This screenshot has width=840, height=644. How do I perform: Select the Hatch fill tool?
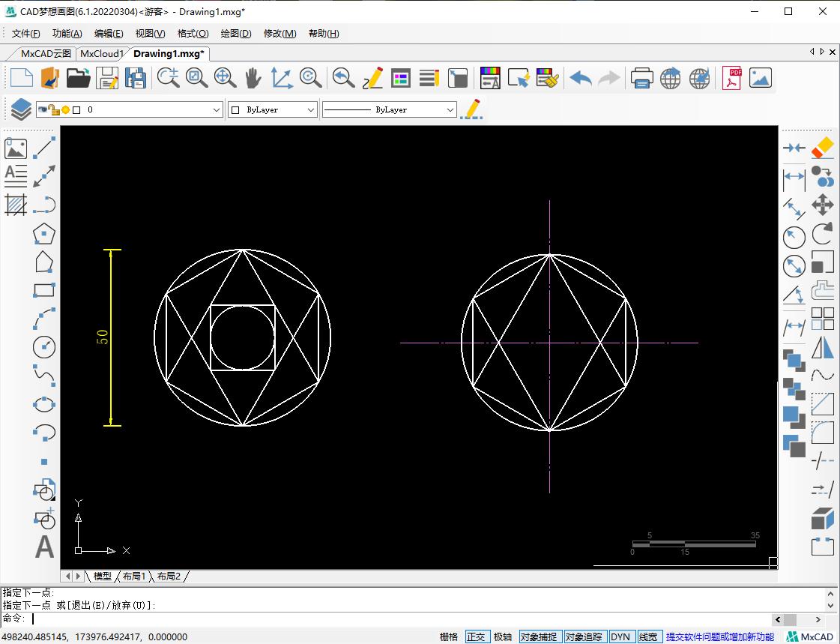click(x=16, y=205)
